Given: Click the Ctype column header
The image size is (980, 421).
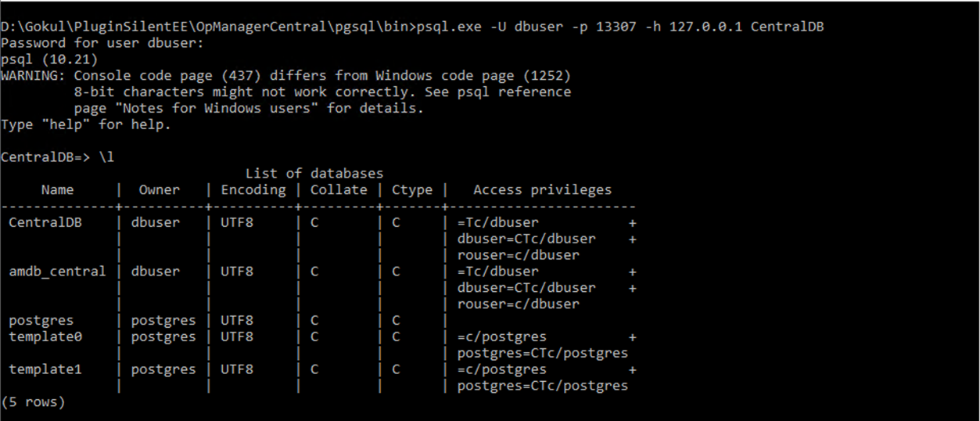Looking at the screenshot, I should [x=411, y=189].
